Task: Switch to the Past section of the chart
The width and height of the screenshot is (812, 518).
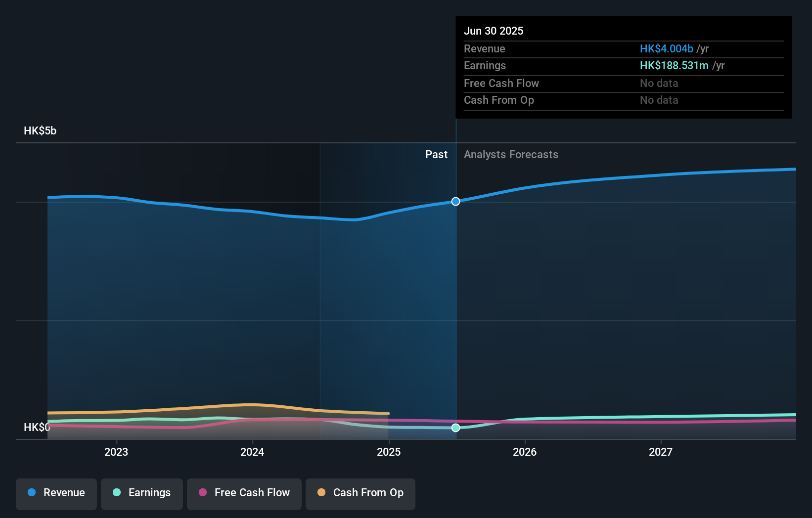Action: (436, 154)
